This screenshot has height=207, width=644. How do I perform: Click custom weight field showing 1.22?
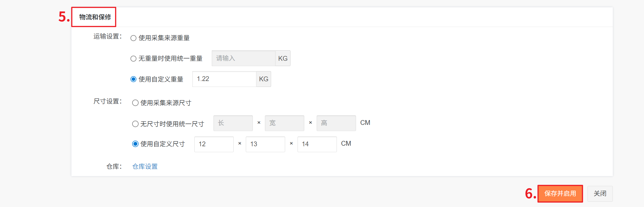point(224,79)
